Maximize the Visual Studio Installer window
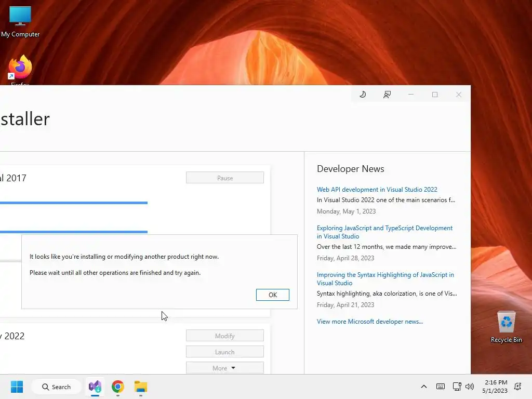The width and height of the screenshot is (532, 399). pyautogui.click(x=435, y=95)
